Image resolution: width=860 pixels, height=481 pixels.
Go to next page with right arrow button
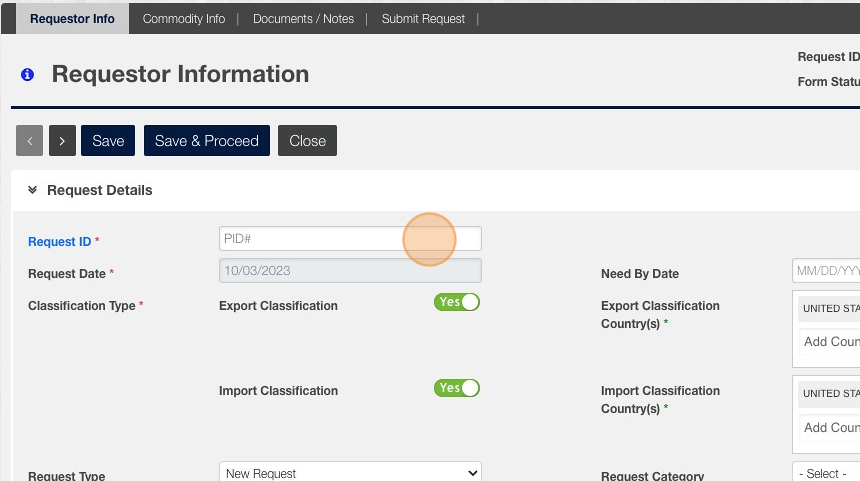(x=63, y=140)
